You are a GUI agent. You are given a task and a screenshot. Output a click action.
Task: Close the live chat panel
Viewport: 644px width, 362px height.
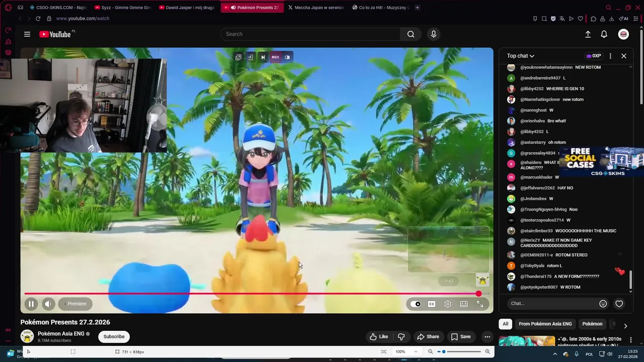coord(624,56)
